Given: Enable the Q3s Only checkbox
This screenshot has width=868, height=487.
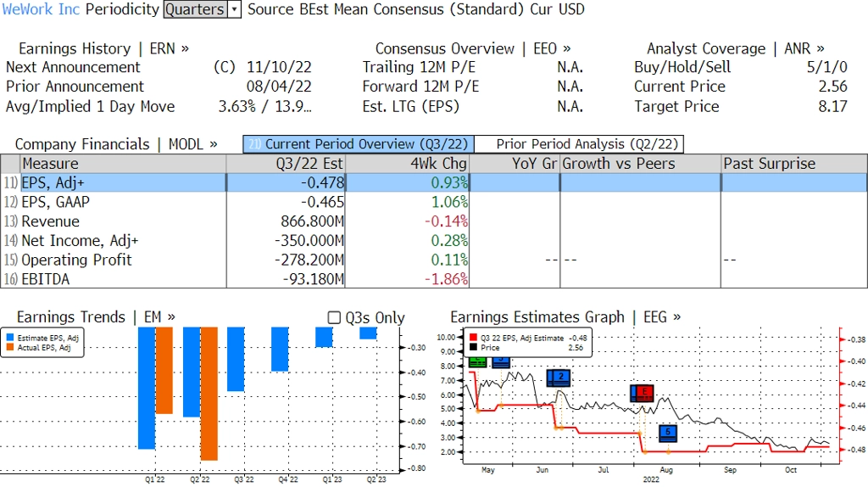Looking at the screenshot, I should (334, 317).
